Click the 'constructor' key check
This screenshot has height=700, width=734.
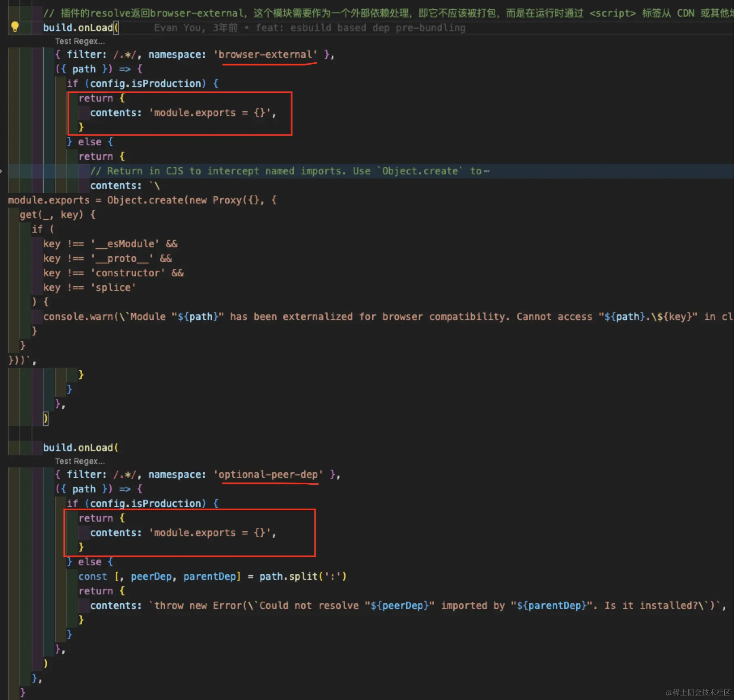point(113,273)
